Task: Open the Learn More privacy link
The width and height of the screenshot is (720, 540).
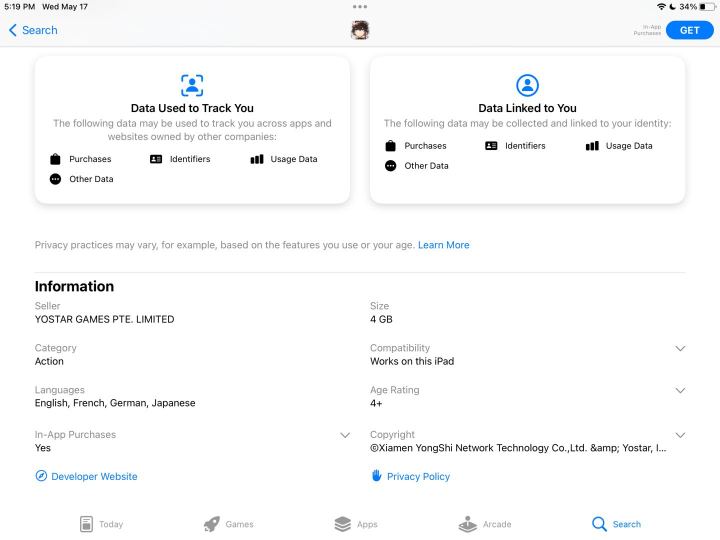Action: pyautogui.click(x=444, y=245)
